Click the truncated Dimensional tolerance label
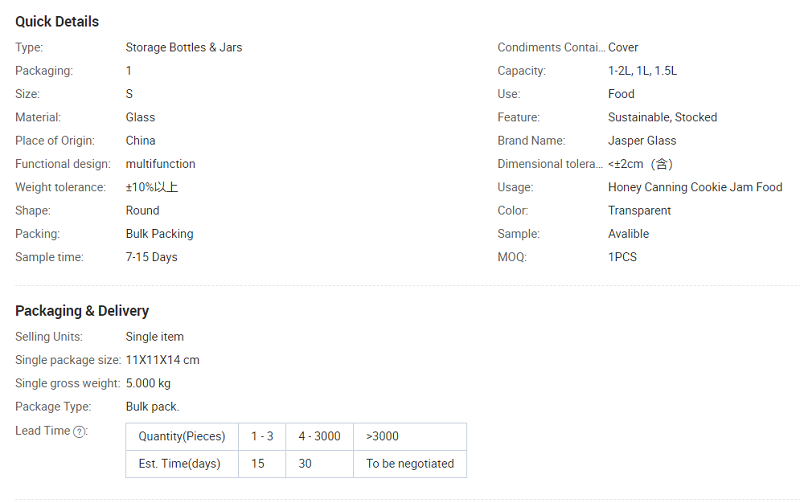 pyautogui.click(x=551, y=164)
